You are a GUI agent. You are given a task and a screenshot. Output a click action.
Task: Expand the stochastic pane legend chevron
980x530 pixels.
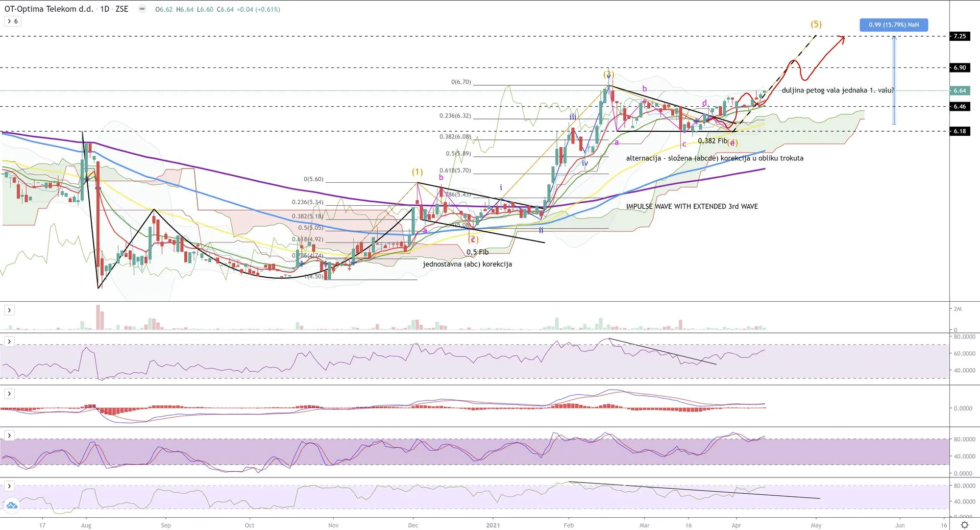click(9, 436)
